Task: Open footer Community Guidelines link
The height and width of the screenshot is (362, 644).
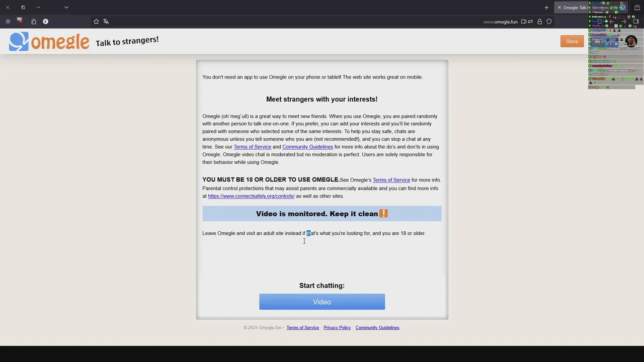Action: [377, 328]
